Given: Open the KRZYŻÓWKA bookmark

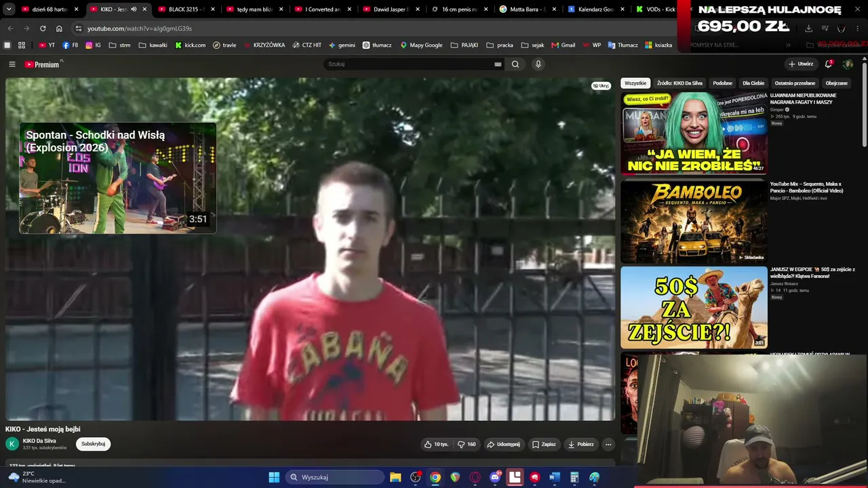Looking at the screenshot, I should click(264, 45).
